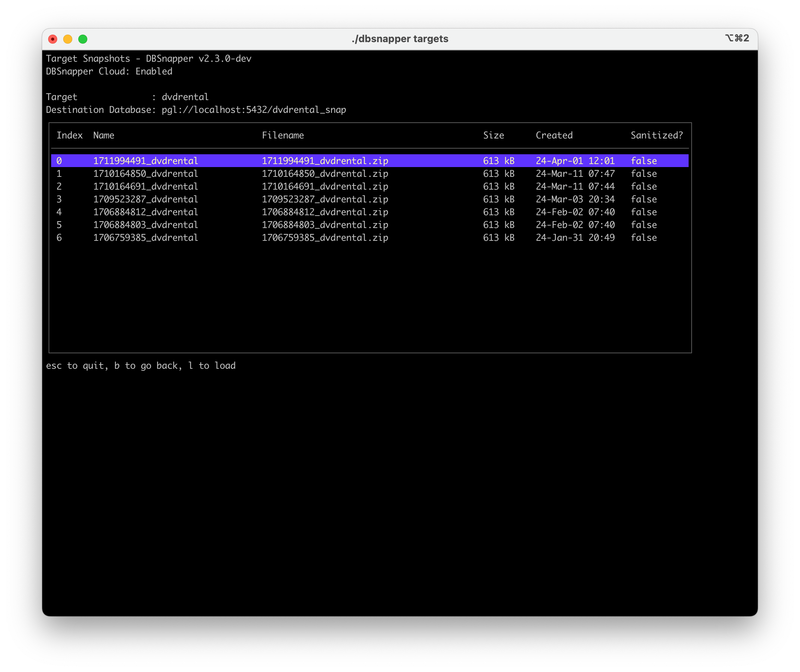Click the 'Target Snapshots - DBSnapper v2.3.0-dev' heading
The image size is (800, 672).
pyautogui.click(x=149, y=58)
